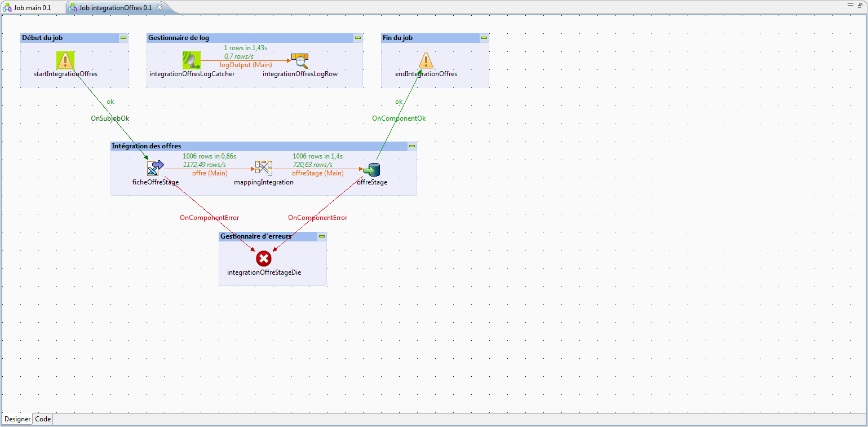
Task: Select the OnComponentOk trigger link label
Action: pyautogui.click(x=398, y=118)
